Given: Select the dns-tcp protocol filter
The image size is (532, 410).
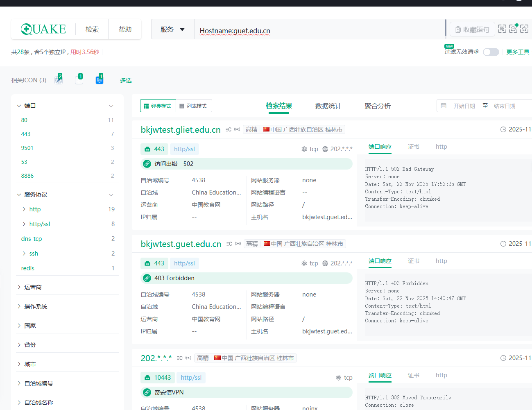Looking at the screenshot, I should tap(32, 239).
